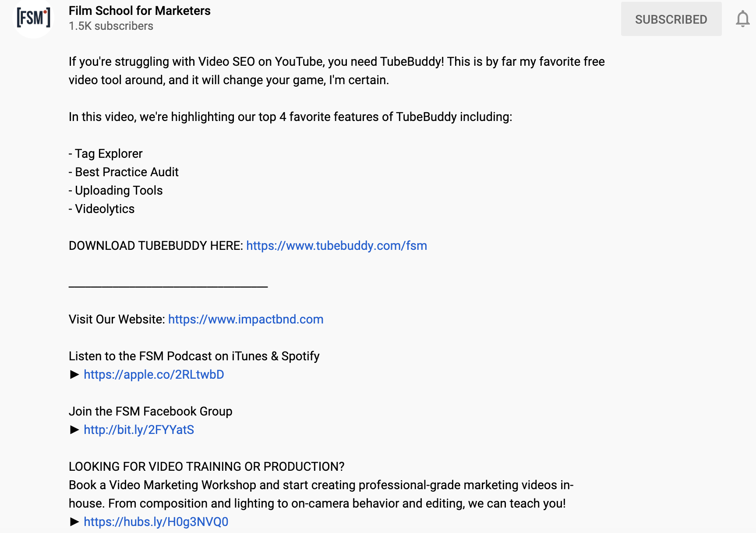The height and width of the screenshot is (533, 756).
Task: Click the Listen to the FSM Podcast line
Action: [x=194, y=356]
